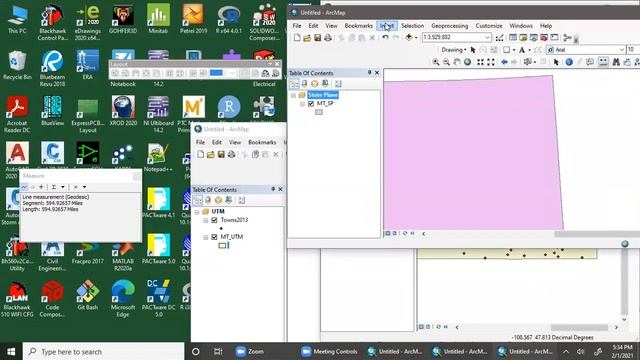Screen dimensions: 640x360
Task: Click Show Total sigma in Measure window
Action: coord(53,187)
